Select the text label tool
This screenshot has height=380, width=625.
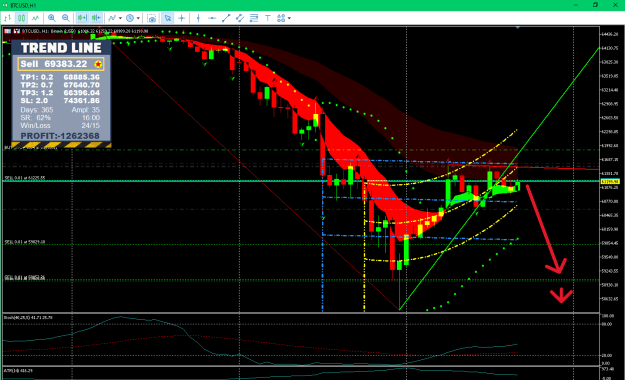(x=268, y=18)
